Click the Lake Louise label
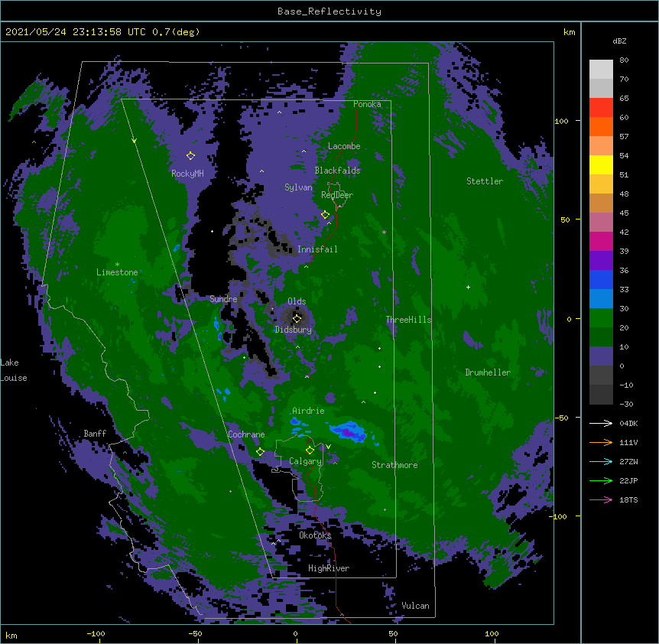This screenshot has width=659, height=644. pos(14,370)
